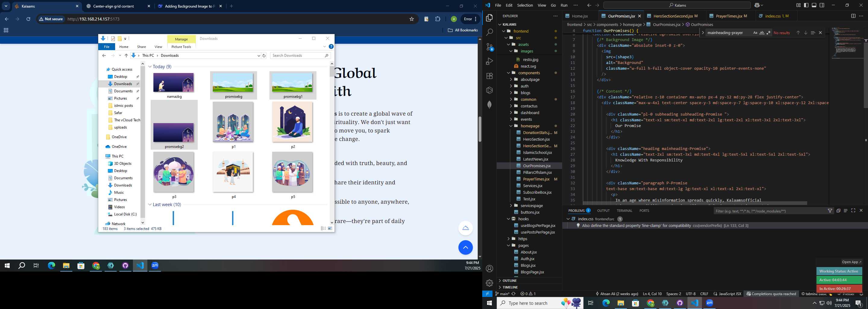Click Chrome Error button near profile
The height and width of the screenshot is (309, 868).
(470, 19)
